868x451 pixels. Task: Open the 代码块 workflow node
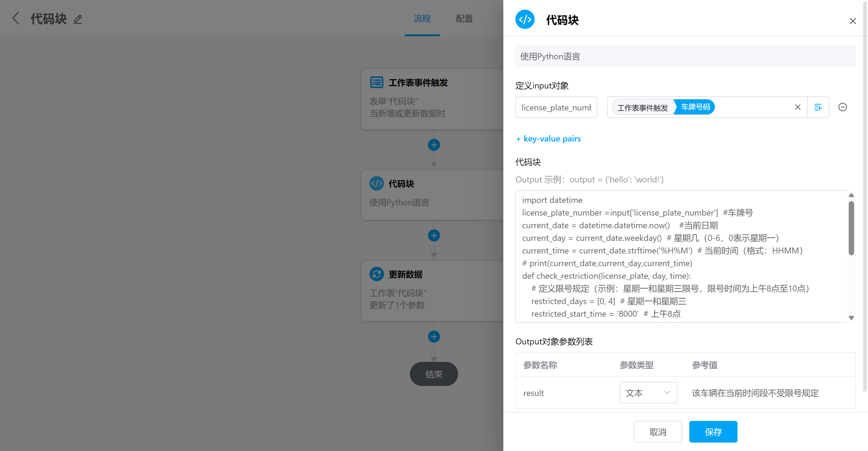(432, 195)
